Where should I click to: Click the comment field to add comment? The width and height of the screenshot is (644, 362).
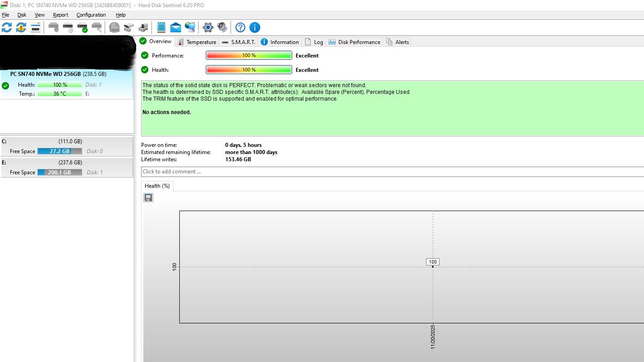click(x=391, y=172)
